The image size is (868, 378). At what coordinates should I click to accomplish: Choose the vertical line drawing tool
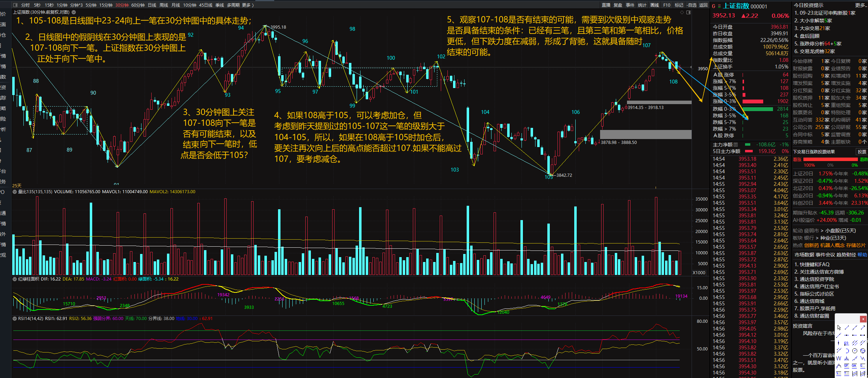pos(839,343)
